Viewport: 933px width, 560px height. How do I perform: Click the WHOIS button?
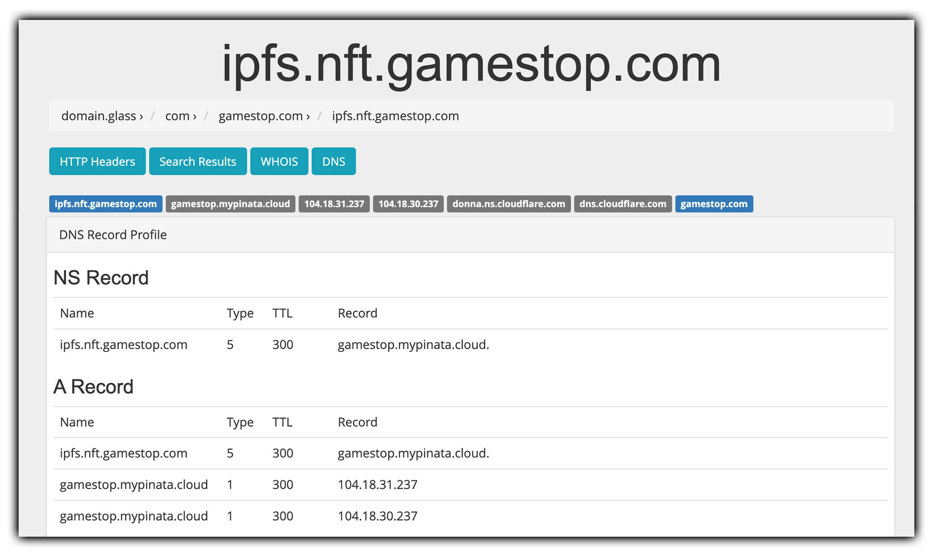click(279, 161)
